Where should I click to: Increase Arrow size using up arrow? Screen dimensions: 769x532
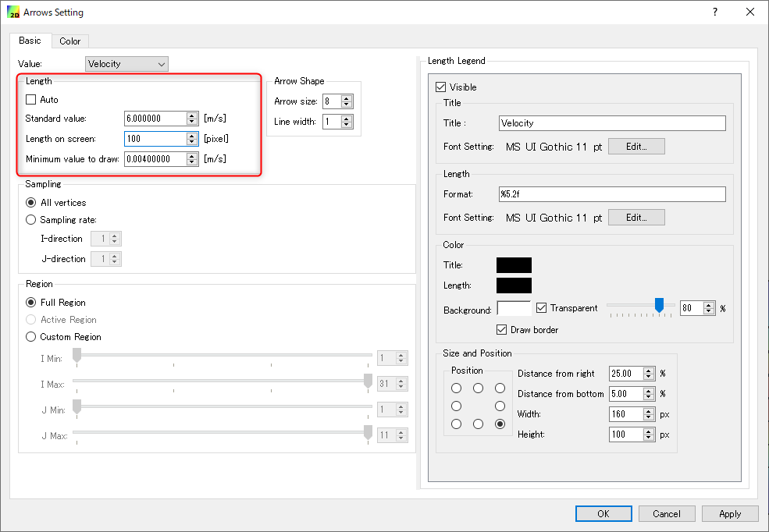[x=347, y=98]
